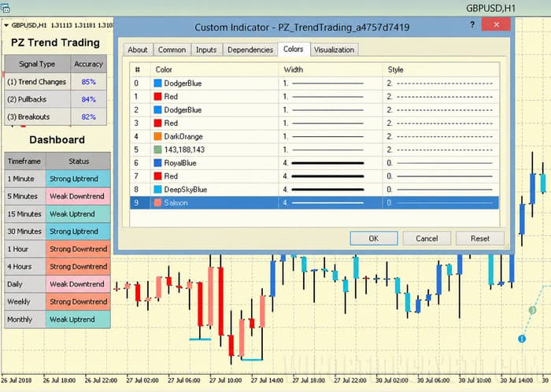Open the Visualization tab
This screenshot has height=392, width=551.
tap(334, 50)
